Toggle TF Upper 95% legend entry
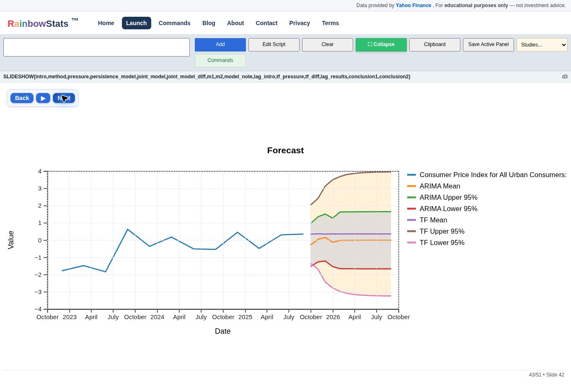The width and height of the screenshot is (571, 392). [x=436, y=232]
